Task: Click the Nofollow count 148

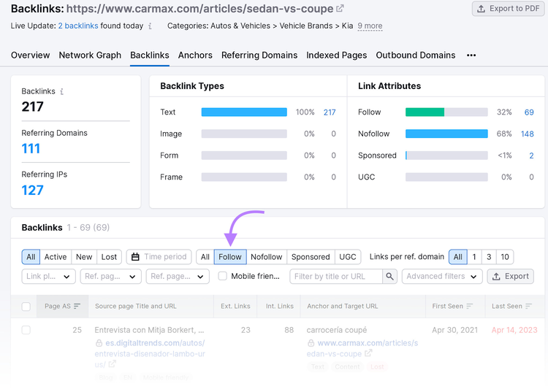Action: [527, 134]
